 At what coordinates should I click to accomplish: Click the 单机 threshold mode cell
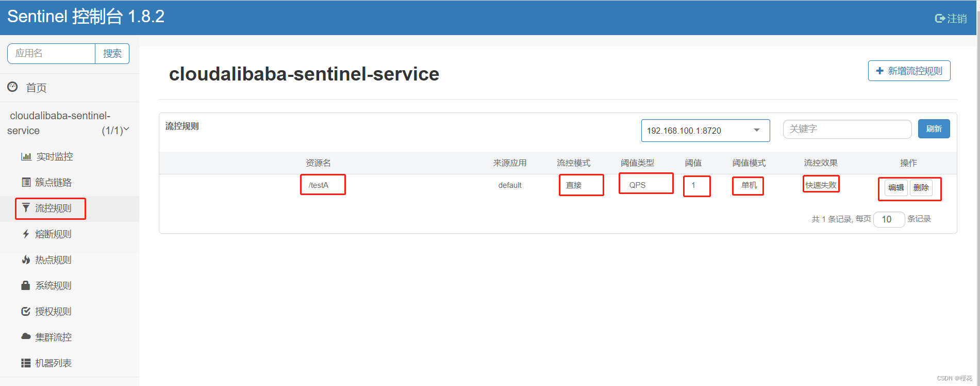click(x=749, y=185)
